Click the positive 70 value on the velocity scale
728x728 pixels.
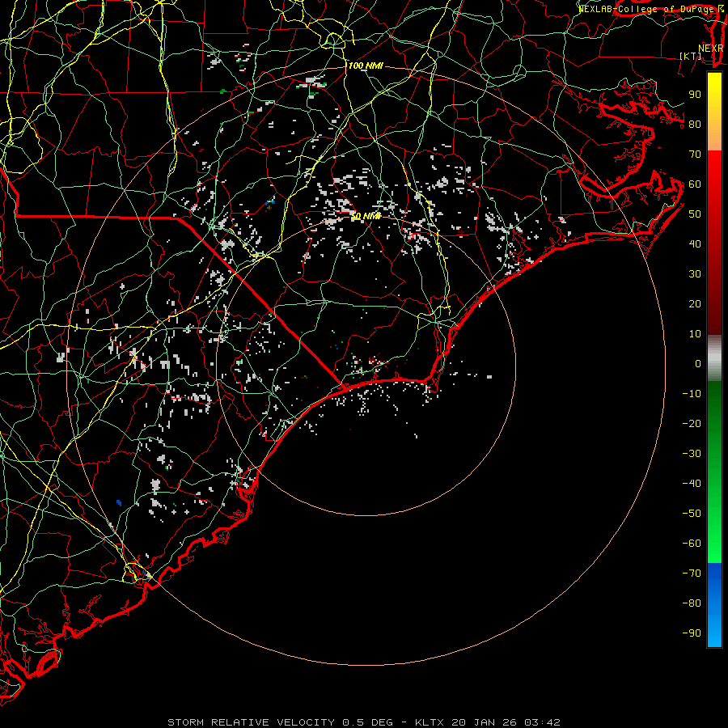(x=695, y=154)
